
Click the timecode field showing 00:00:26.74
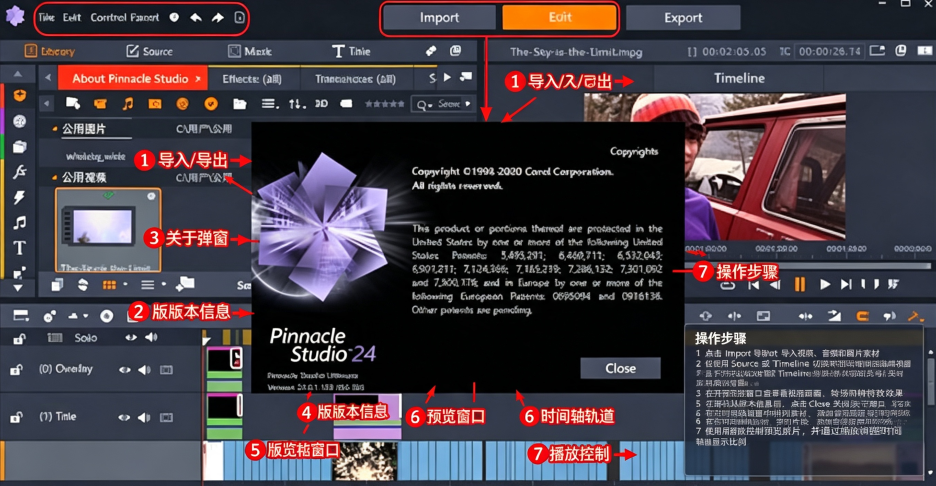[830, 51]
